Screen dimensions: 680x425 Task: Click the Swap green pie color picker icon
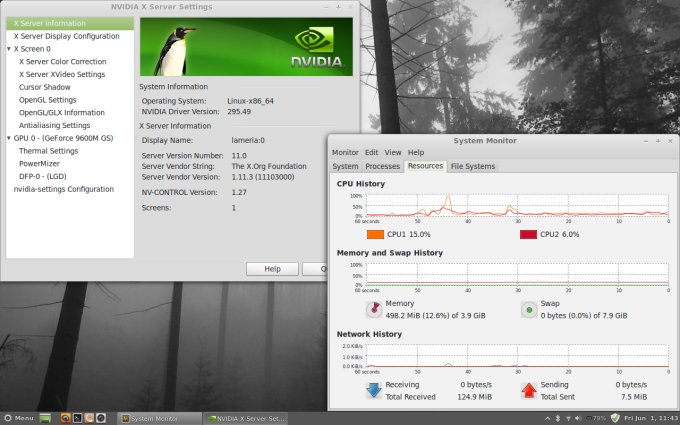coord(529,310)
